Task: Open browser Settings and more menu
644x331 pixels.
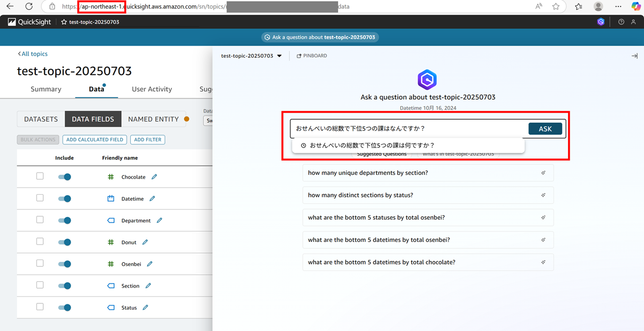Action: coord(618,7)
